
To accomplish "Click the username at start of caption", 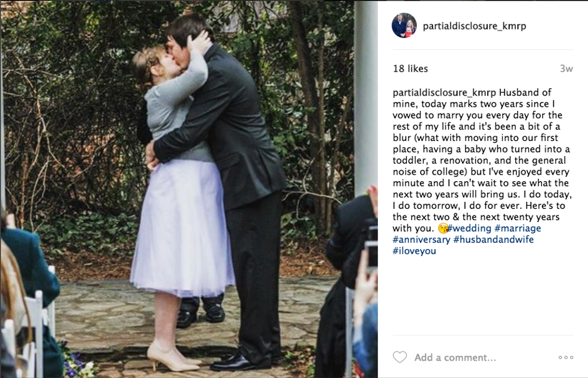I will pos(445,92).
